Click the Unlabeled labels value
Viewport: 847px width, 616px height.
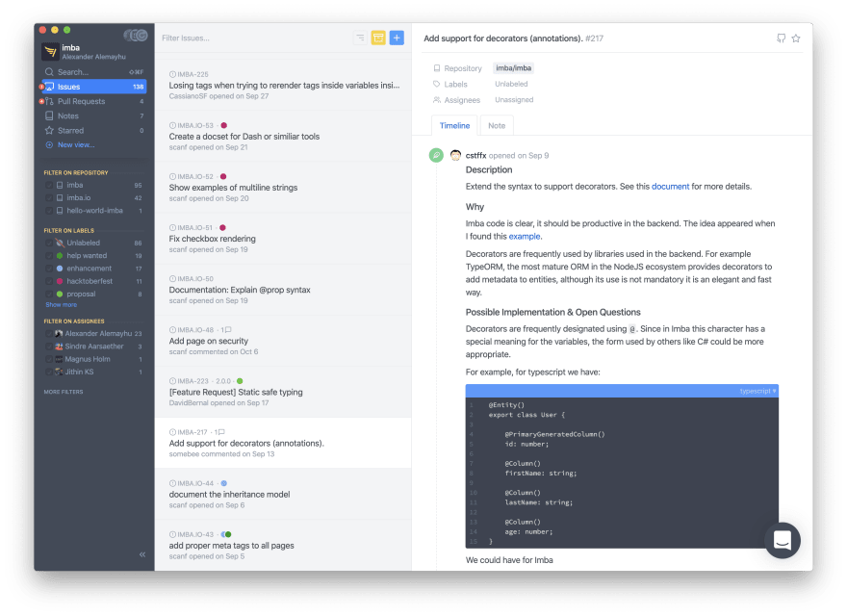tap(511, 84)
